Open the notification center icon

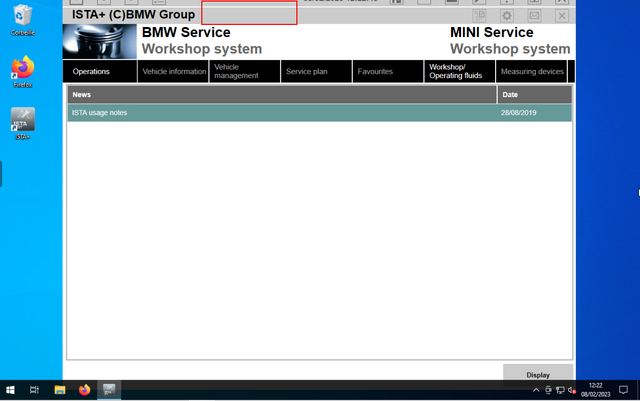[x=623, y=390]
